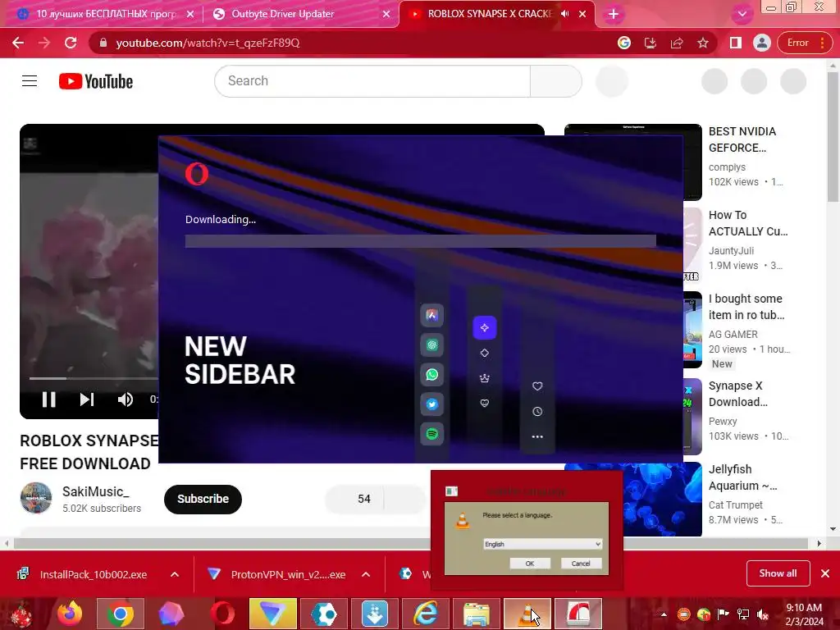Open How To ACTUALLY Cu... suggested video
840x630 pixels.
(x=748, y=223)
